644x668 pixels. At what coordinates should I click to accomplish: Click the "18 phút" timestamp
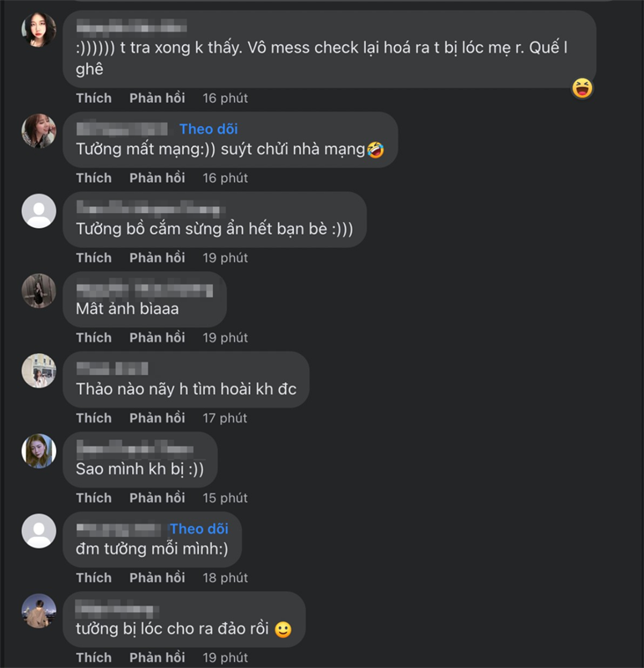click(225, 578)
